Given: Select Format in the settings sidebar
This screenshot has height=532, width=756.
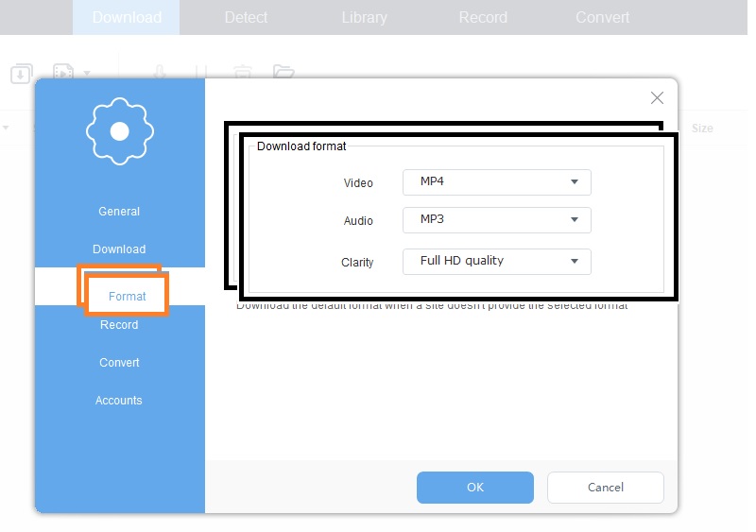Looking at the screenshot, I should [x=128, y=296].
